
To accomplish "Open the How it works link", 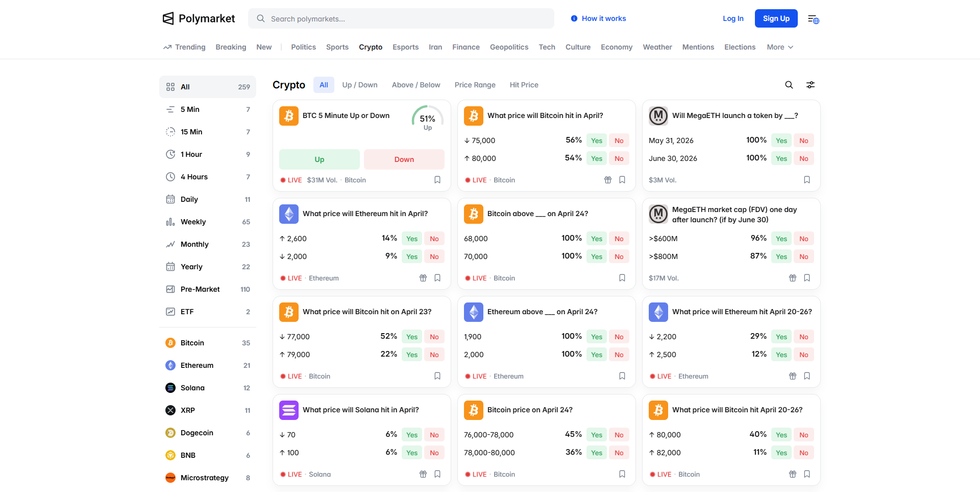I will tap(598, 18).
